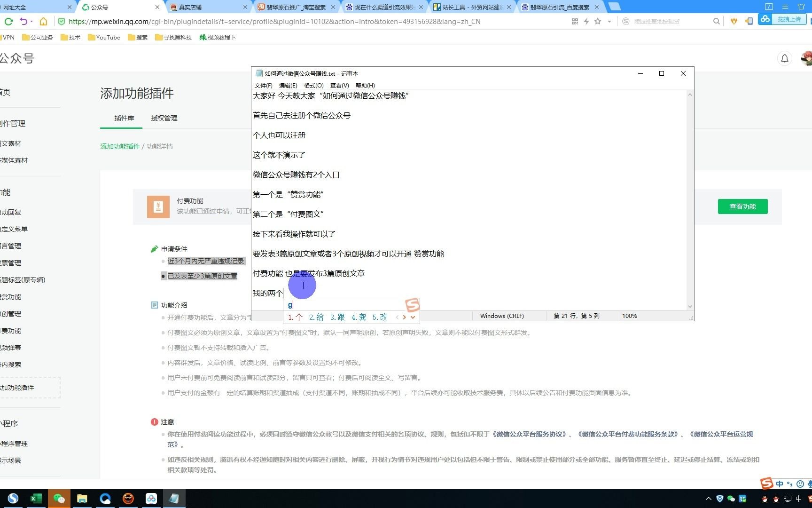Open 赞赏功能 in the left sidebar

[10, 297]
